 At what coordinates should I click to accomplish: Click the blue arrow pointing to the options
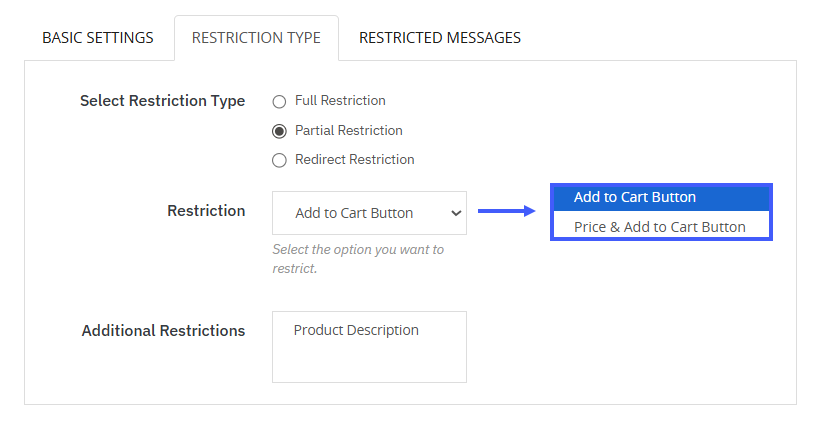click(x=507, y=211)
